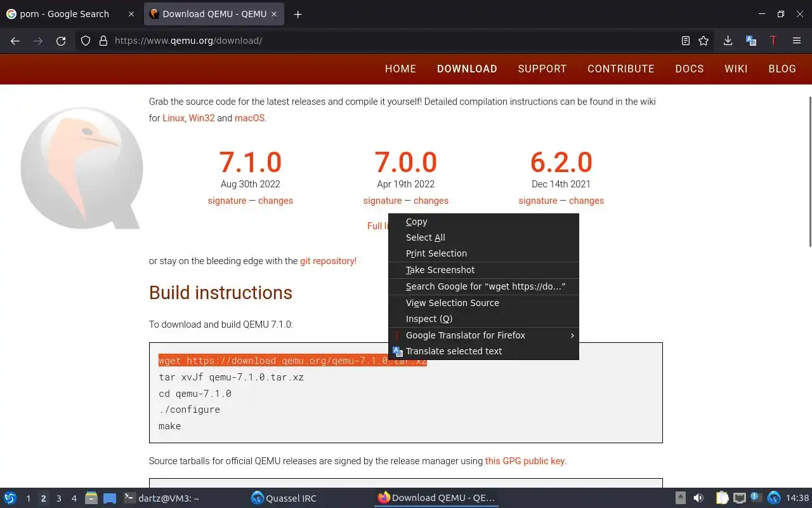
Task: Open the Lubuntu start menu icon
Action: click(10, 498)
